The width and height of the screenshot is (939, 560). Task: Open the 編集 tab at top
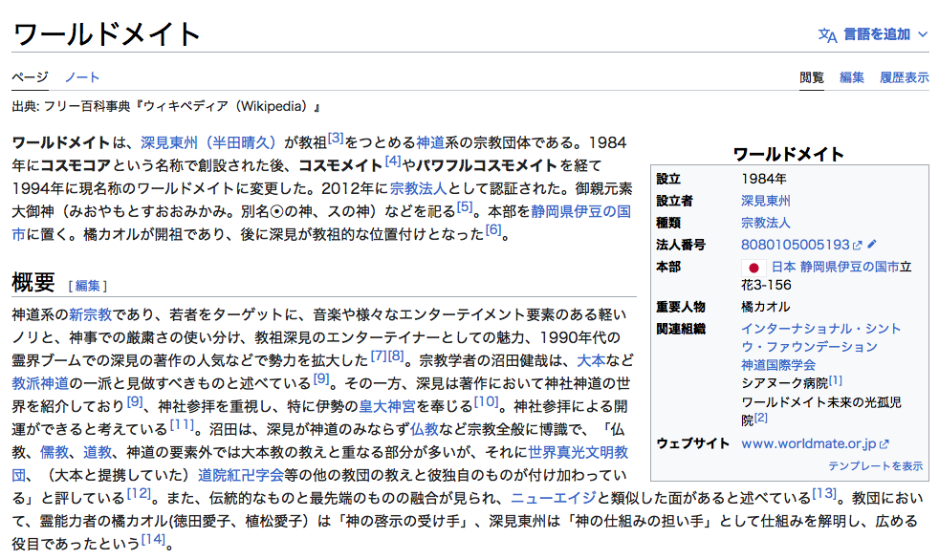click(852, 77)
